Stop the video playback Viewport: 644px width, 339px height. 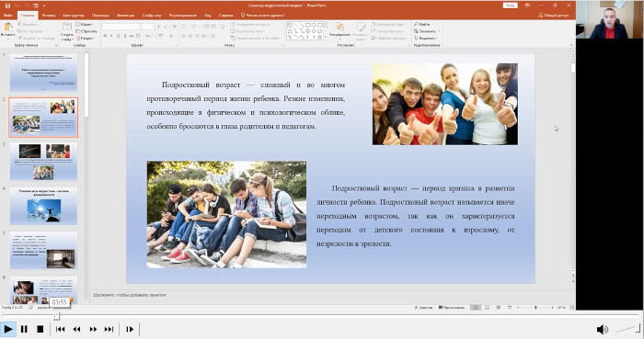tap(40, 329)
